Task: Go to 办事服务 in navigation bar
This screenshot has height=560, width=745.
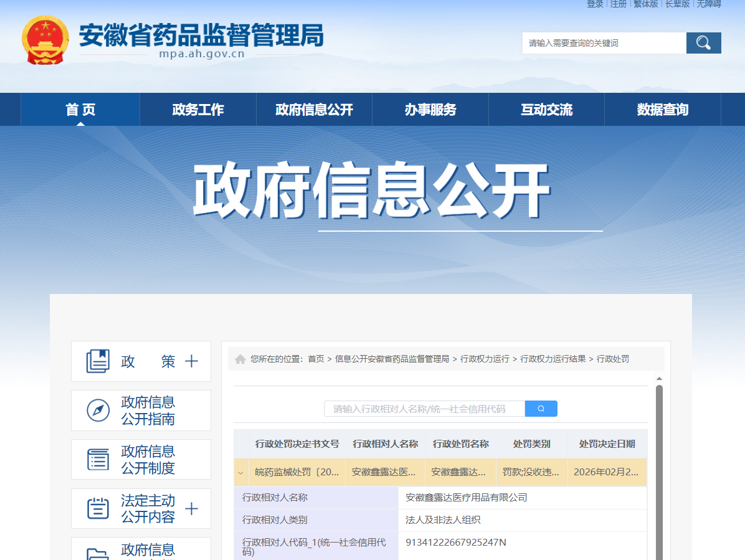Action: coord(430,110)
